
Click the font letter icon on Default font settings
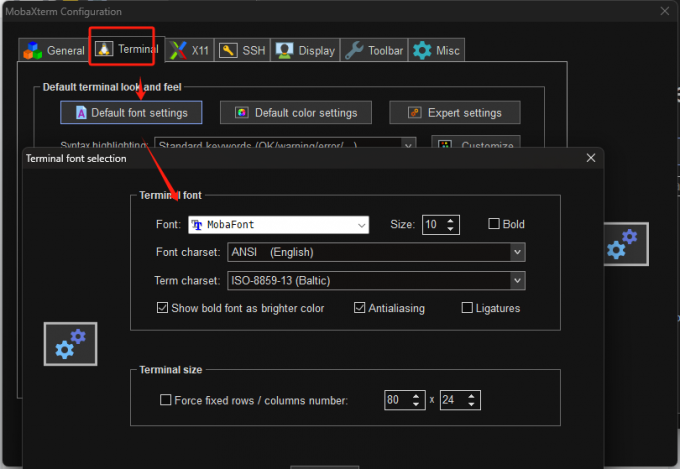click(81, 113)
